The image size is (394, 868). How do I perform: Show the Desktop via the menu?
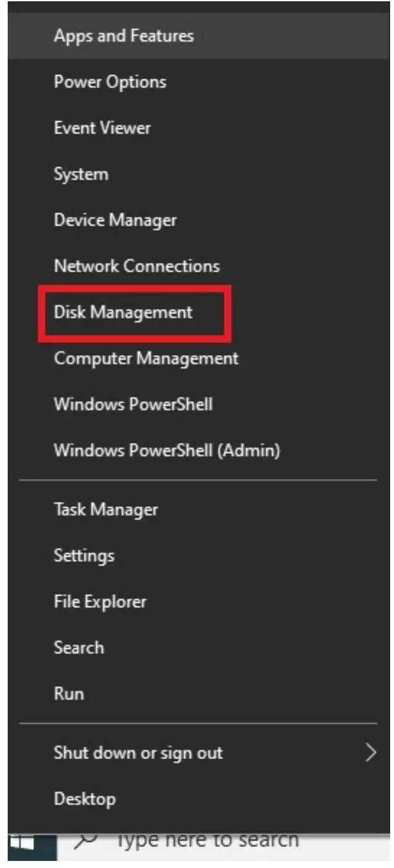(84, 799)
